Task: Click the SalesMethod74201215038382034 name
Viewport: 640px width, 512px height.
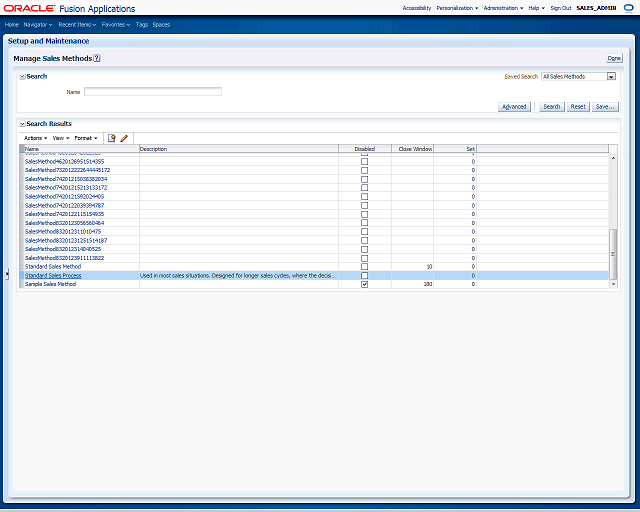Action: pyautogui.click(x=66, y=179)
